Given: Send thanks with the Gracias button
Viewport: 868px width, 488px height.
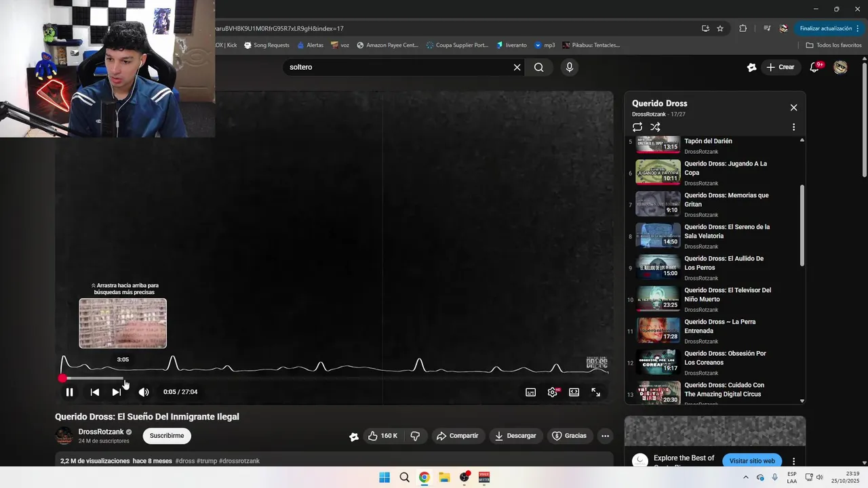Looking at the screenshot, I should click(569, 436).
